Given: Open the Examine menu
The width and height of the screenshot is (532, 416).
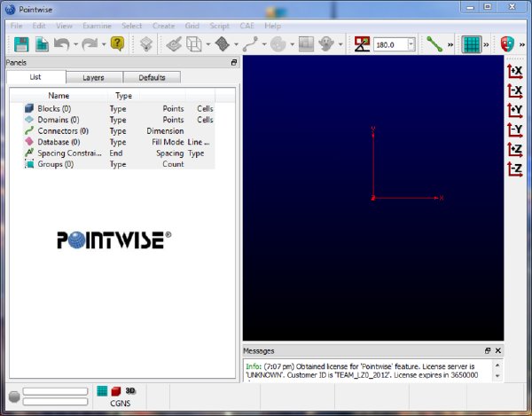Looking at the screenshot, I should click(x=97, y=26).
